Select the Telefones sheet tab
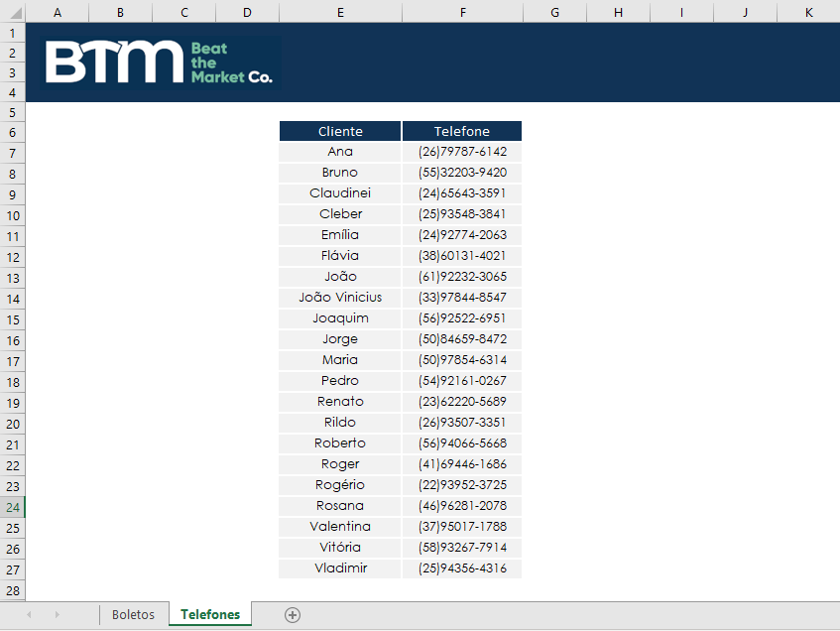The width and height of the screenshot is (840, 631). coord(210,614)
